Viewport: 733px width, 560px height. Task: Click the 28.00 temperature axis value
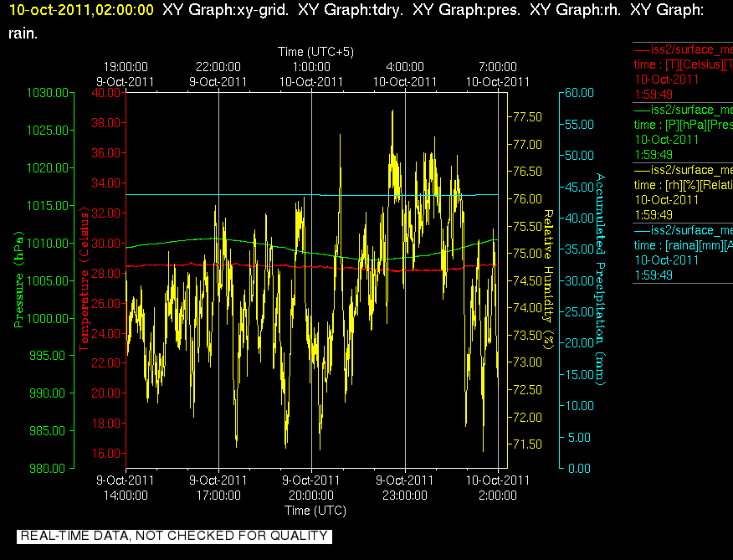[105, 273]
